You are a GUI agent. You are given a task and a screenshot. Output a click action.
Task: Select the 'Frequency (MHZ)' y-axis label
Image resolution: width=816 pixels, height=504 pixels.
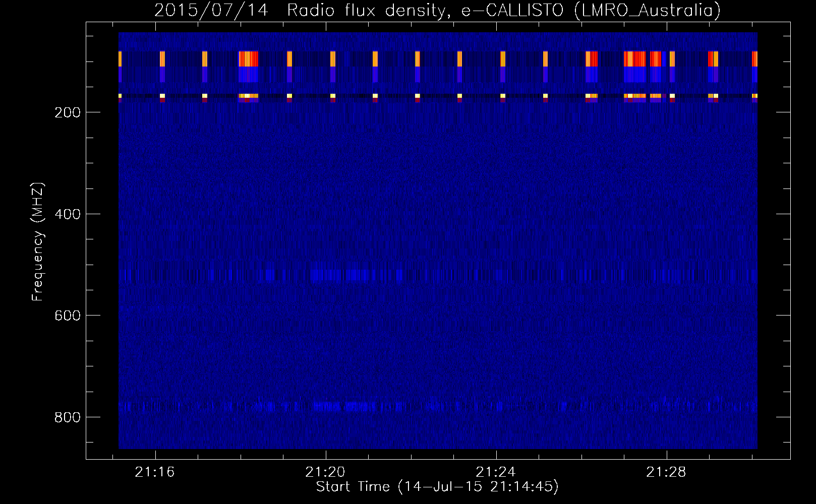point(38,242)
